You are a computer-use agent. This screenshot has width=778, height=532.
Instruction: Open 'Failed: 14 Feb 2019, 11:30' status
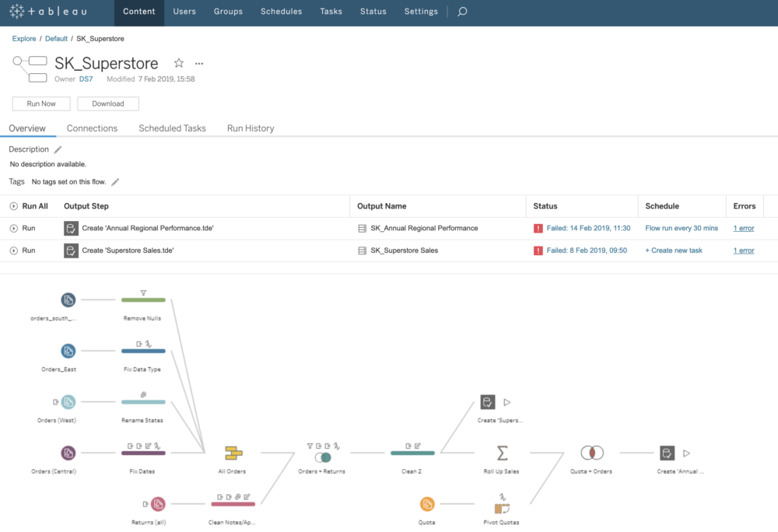pos(588,228)
